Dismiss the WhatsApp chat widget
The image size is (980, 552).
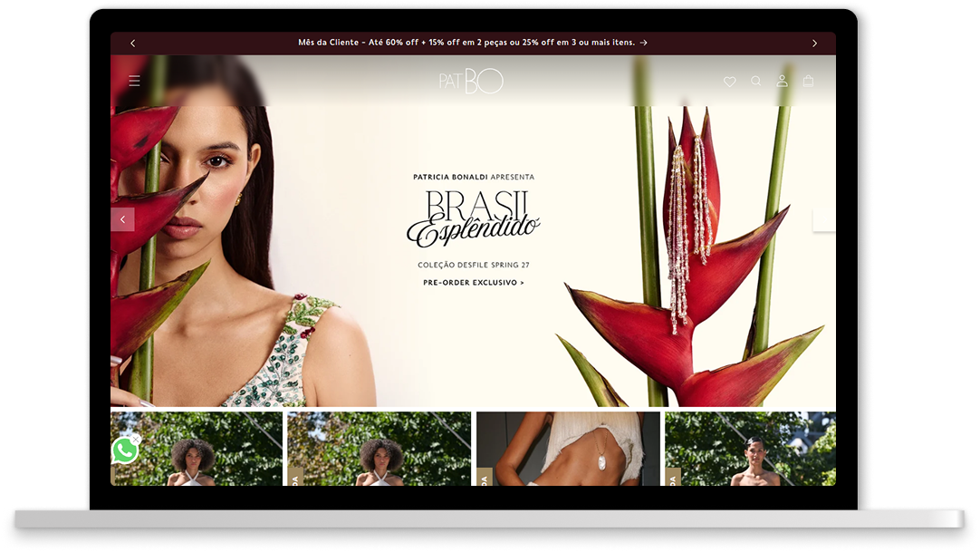point(136,440)
